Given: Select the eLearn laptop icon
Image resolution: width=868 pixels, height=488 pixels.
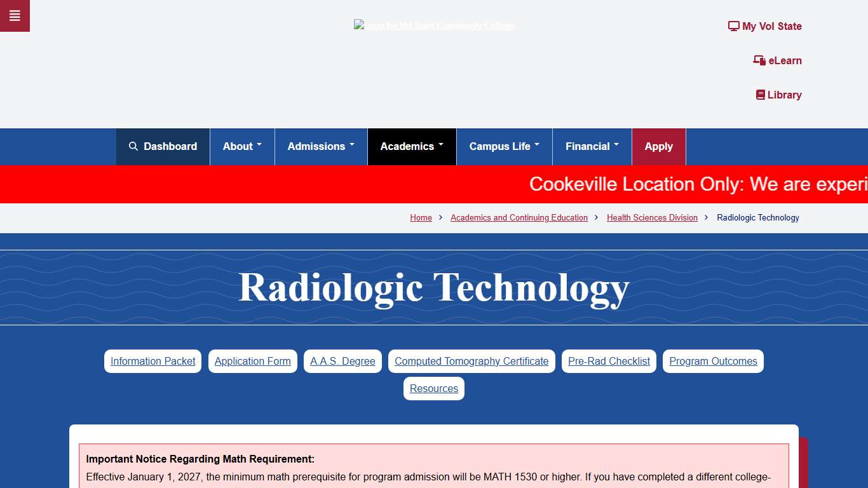Looking at the screenshot, I should (x=759, y=60).
